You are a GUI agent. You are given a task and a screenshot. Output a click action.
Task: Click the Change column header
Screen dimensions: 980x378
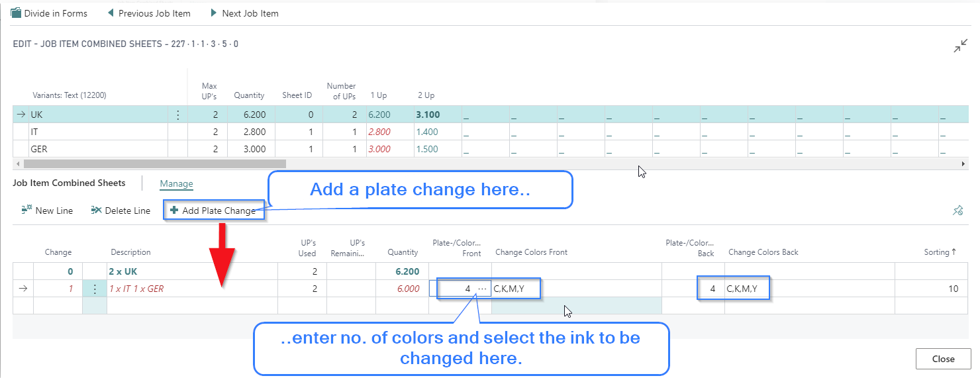coord(58,252)
